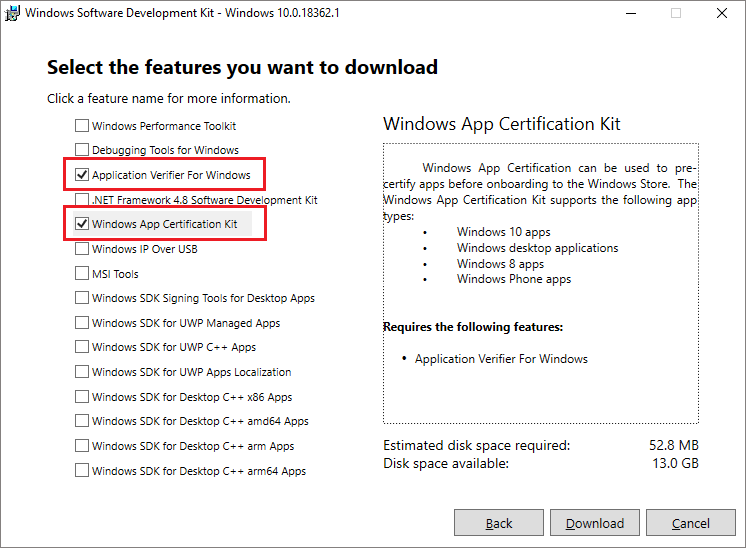Close the SDK installer window

(722, 13)
